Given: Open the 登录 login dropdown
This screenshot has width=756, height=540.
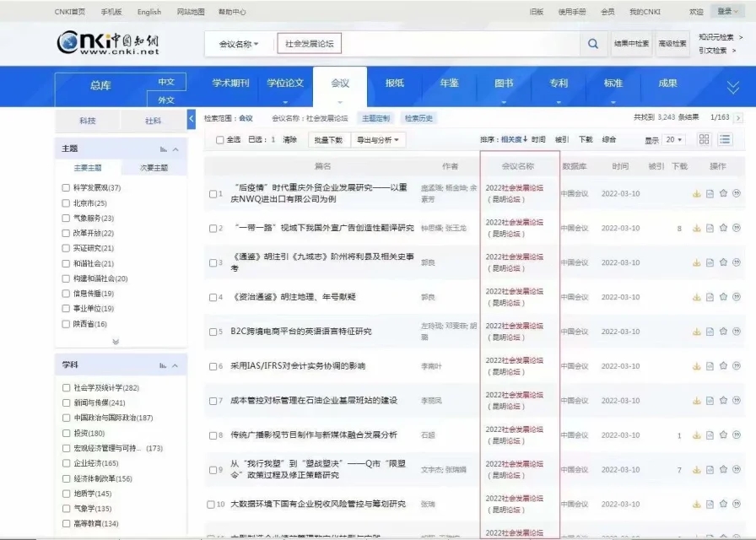Looking at the screenshot, I should pos(727,11).
